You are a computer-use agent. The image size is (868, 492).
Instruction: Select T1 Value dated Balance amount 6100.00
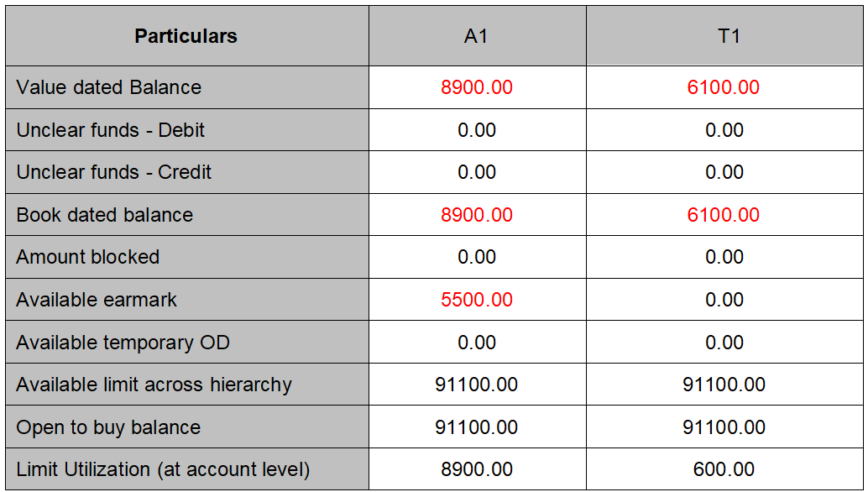[724, 87]
